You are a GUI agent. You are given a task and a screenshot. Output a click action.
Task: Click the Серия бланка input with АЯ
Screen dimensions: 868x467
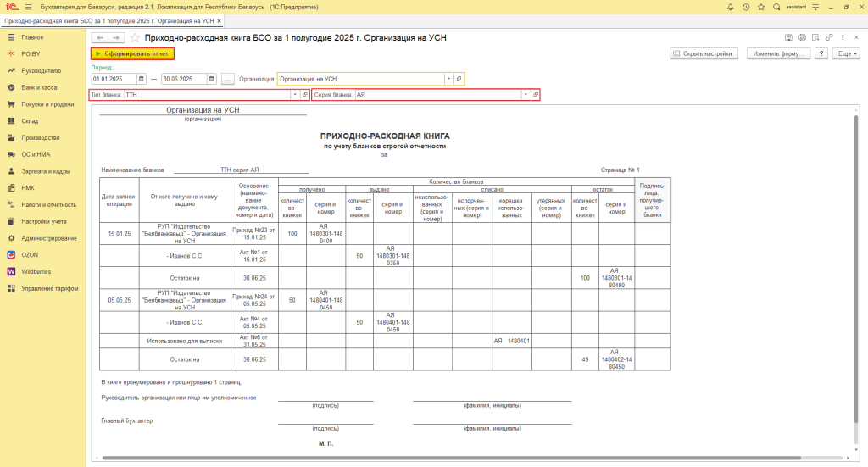tap(438, 95)
